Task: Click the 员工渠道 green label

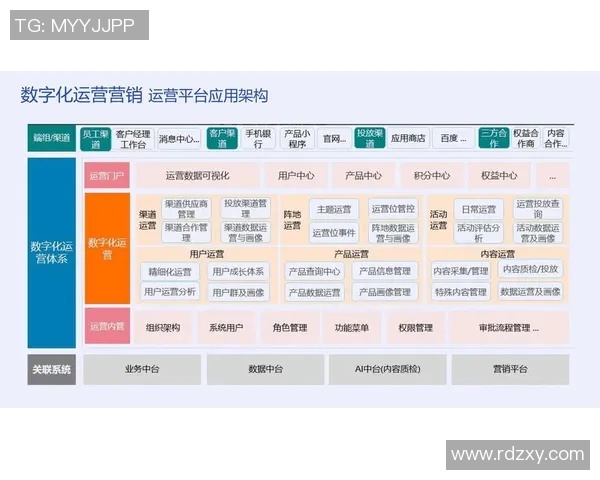Action: point(96,139)
